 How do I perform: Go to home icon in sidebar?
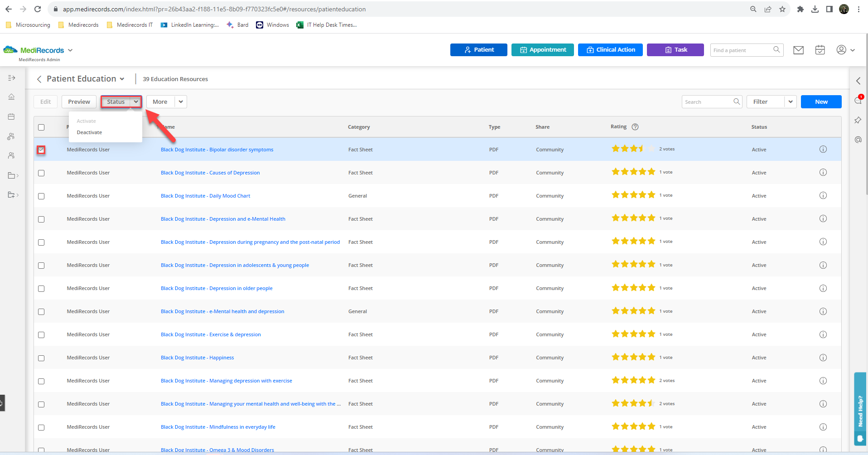[11, 97]
